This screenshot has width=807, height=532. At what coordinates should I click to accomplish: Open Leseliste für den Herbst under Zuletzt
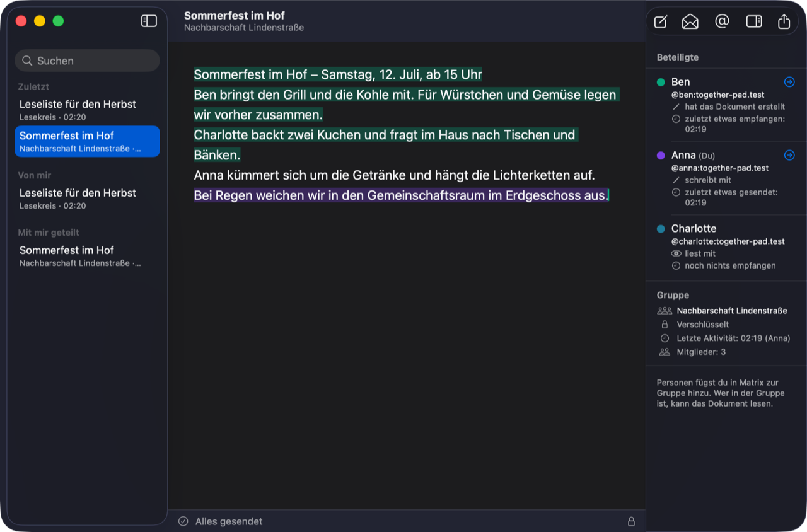click(x=87, y=110)
